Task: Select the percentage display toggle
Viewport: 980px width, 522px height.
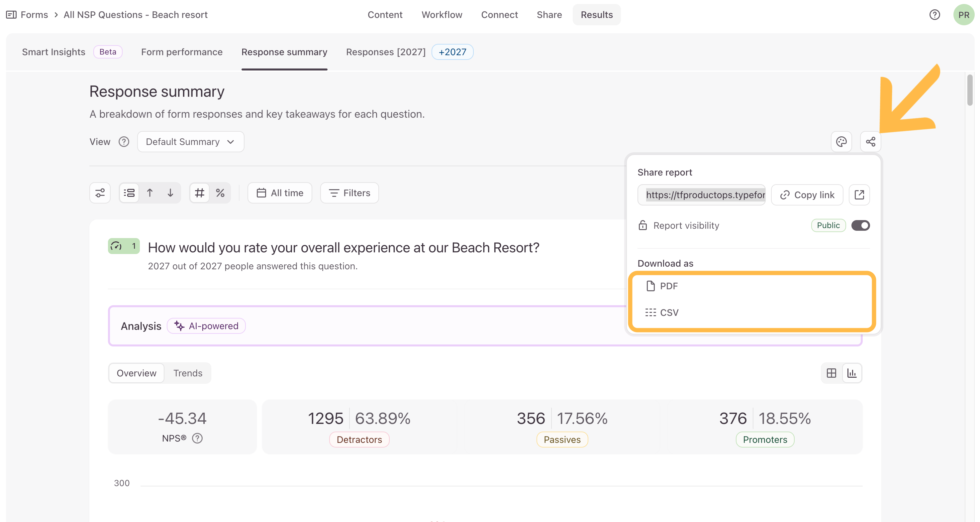Action: (x=220, y=193)
